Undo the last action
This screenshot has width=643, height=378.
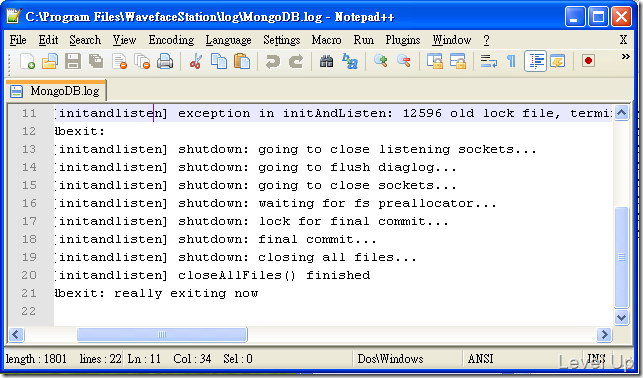coord(273,61)
